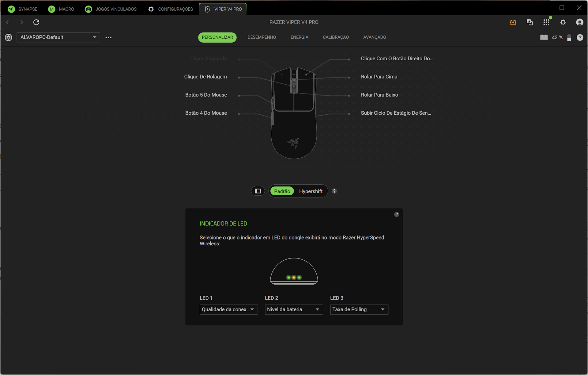Click the Botão 5 Do Mouse assignment
The width and height of the screenshot is (588, 375).
click(x=206, y=95)
